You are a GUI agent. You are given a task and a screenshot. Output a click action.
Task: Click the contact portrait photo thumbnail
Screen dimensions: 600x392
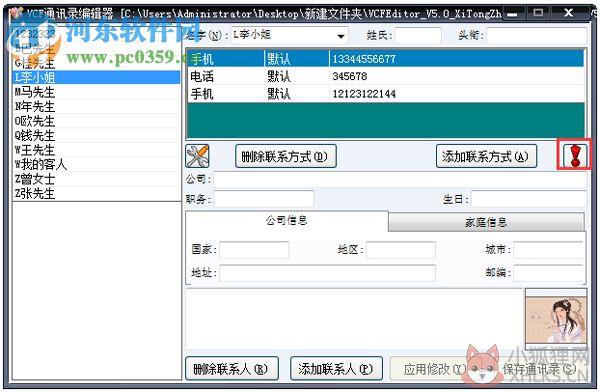coord(556,319)
